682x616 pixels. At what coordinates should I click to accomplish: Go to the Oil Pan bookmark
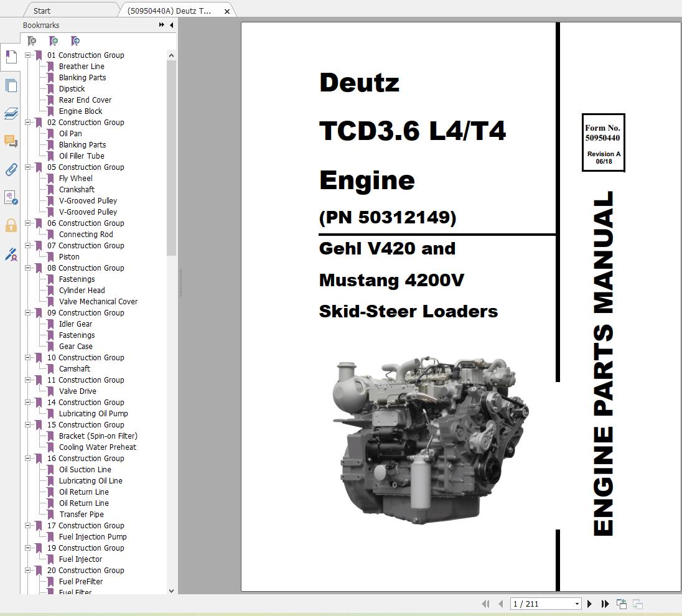(x=70, y=134)
